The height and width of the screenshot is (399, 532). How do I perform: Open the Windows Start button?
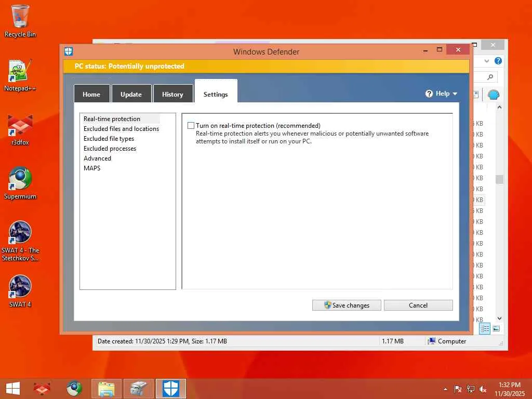(x=13, y=389)
